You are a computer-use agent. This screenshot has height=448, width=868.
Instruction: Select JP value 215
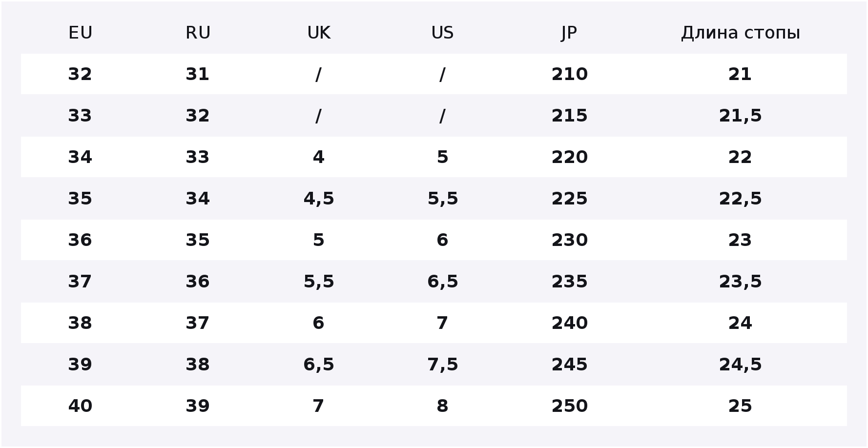(569, 116)
